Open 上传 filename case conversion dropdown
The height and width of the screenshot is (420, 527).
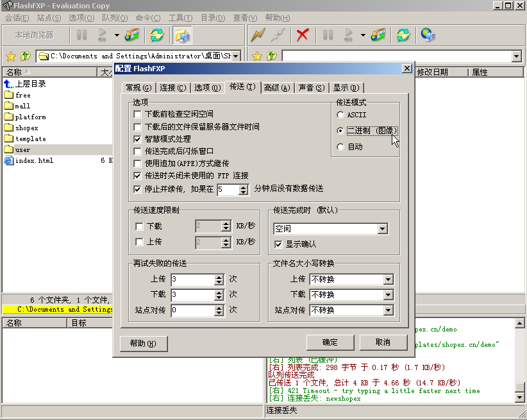pyautogui.click(x=388, y=280)
